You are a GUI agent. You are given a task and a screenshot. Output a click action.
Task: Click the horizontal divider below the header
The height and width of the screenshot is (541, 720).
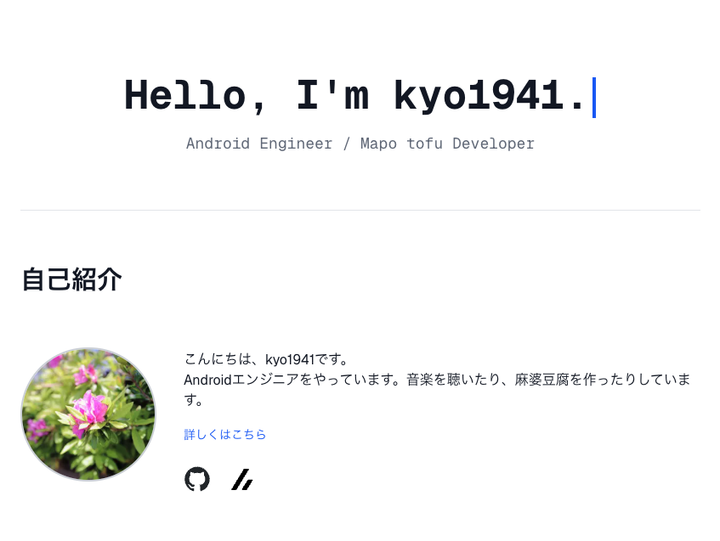coord(360,210)
